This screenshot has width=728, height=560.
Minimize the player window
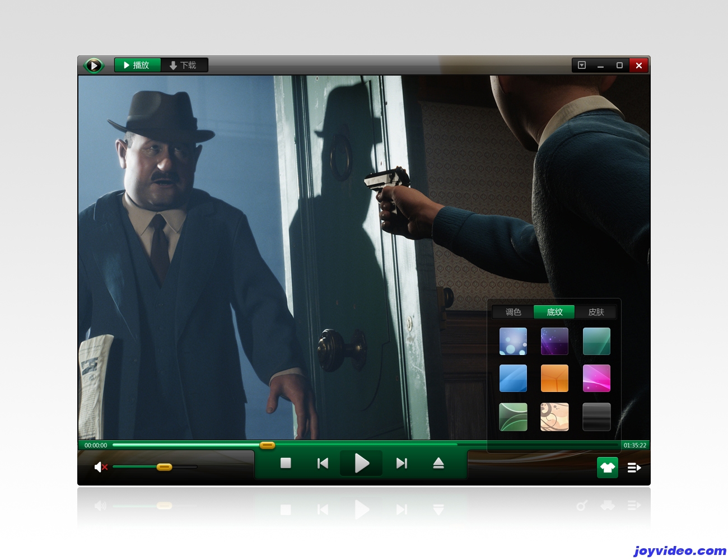coord(600,66)
